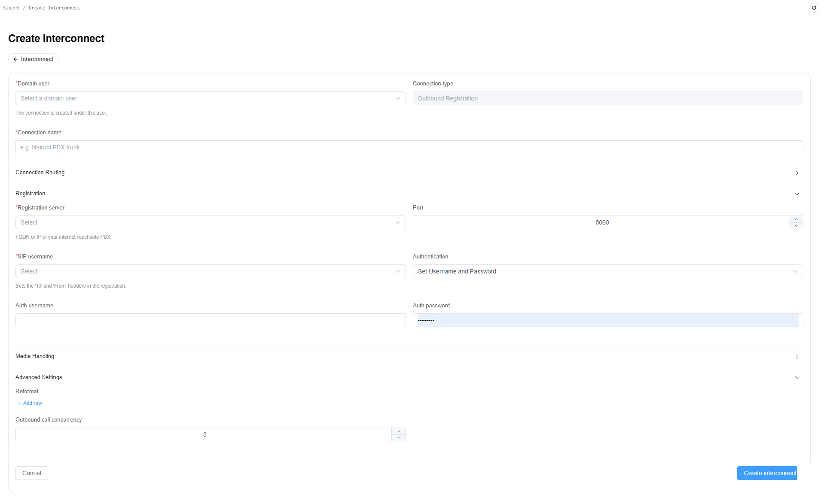
Task: Open the Domain user dropdown
Action: pyautogui.click(x=211, y=98)
